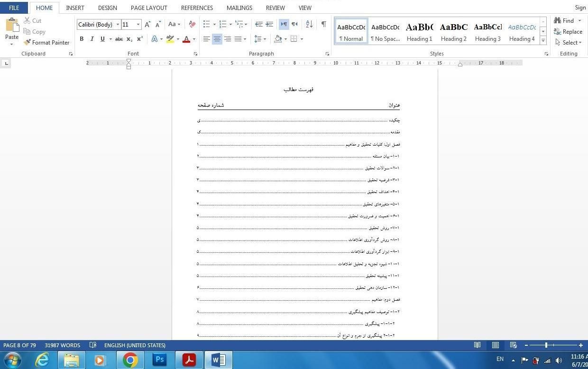
Task: Click the Clear All Formatting icon
Action: point(192,24)
